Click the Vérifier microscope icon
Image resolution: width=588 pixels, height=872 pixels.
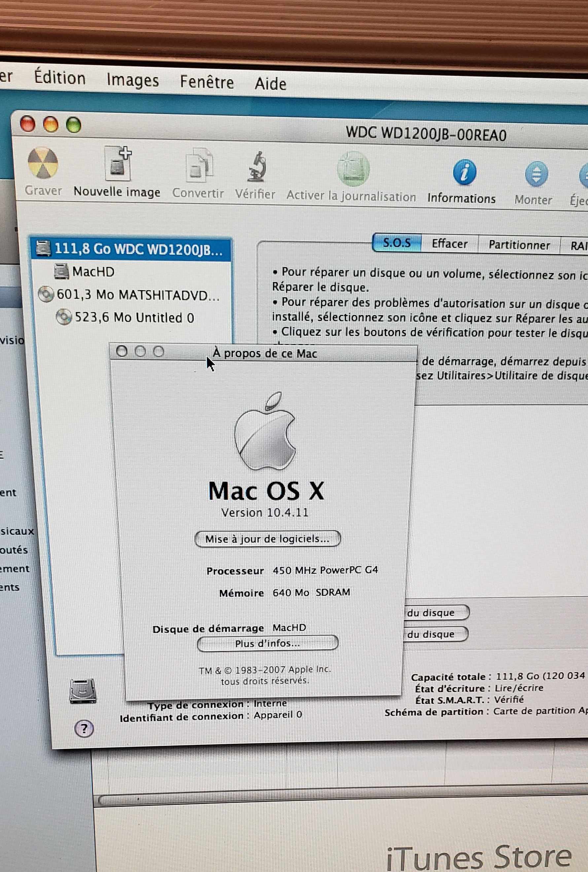coord(258,167)
